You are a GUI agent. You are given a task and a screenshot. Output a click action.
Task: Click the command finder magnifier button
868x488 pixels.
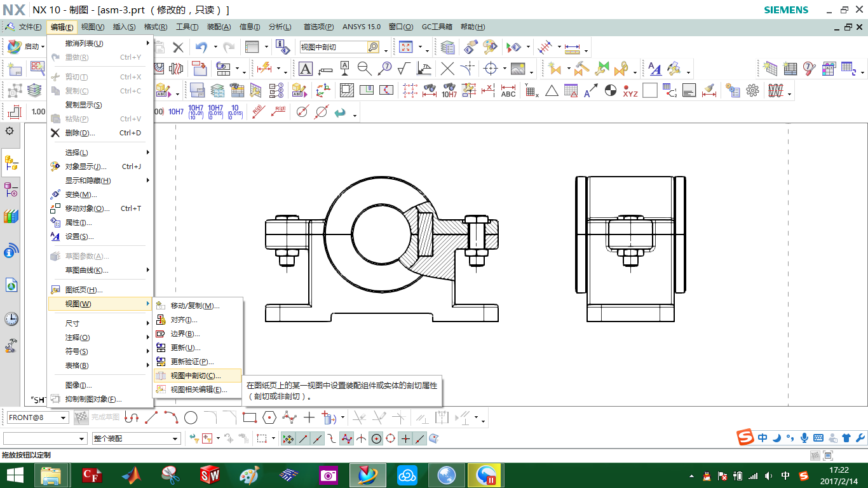(x=373, y=47)
